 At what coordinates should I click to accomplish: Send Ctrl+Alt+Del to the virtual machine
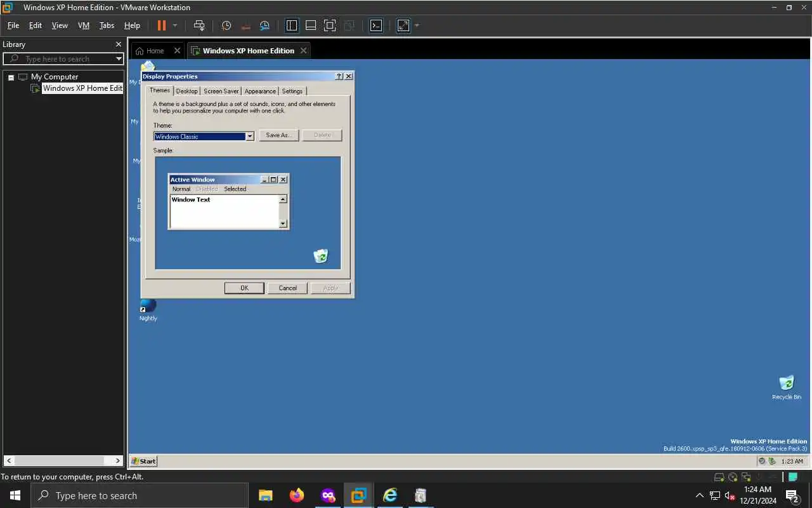click(x=199, y=25)
